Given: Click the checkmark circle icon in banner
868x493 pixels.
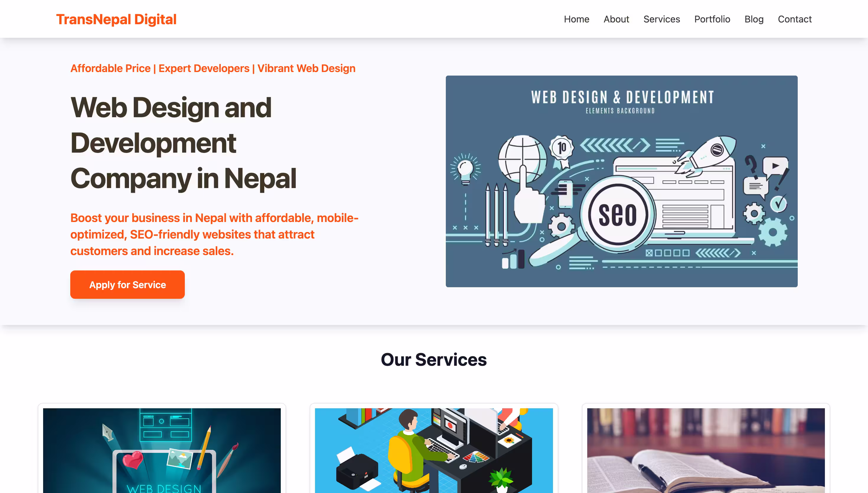Looking at the screenshot, I should (x=778, y=203).
